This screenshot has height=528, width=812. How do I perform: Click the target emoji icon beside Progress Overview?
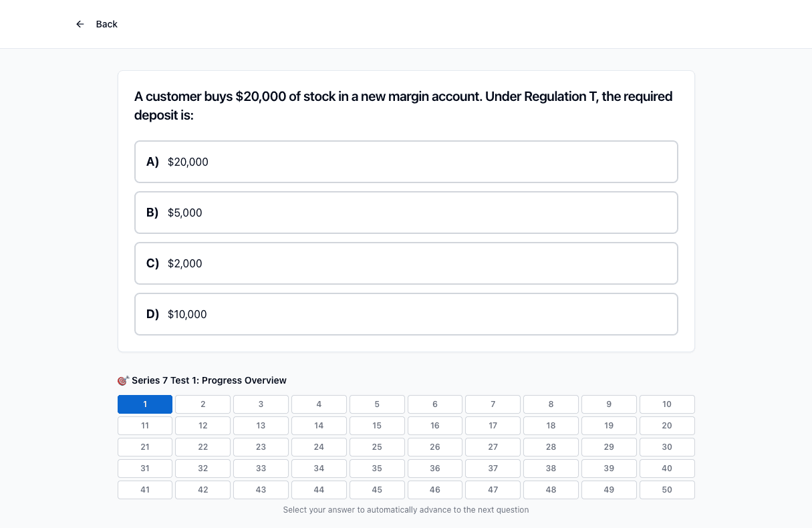123,380
